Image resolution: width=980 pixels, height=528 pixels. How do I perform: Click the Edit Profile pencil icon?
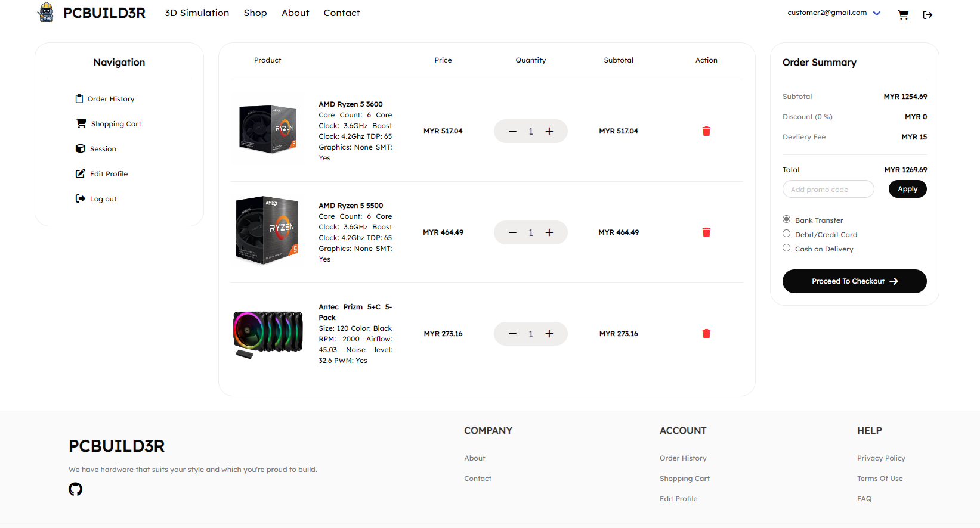click(81, 173)
